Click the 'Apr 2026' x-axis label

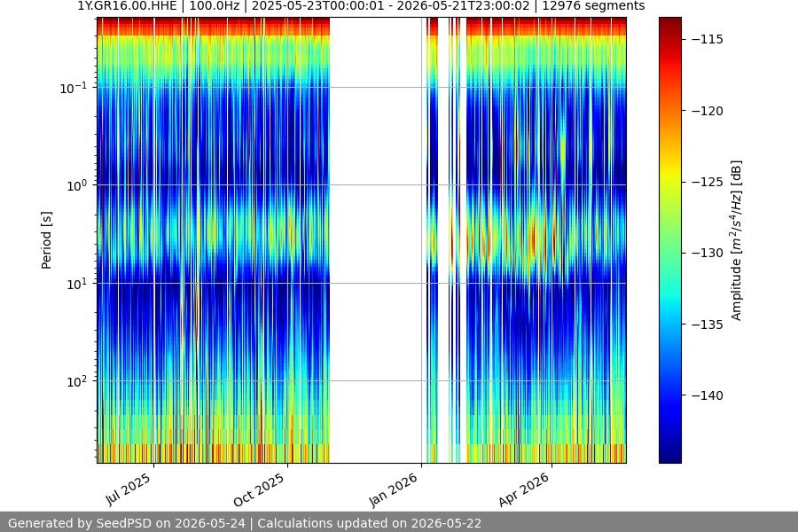tap(524, 489)
